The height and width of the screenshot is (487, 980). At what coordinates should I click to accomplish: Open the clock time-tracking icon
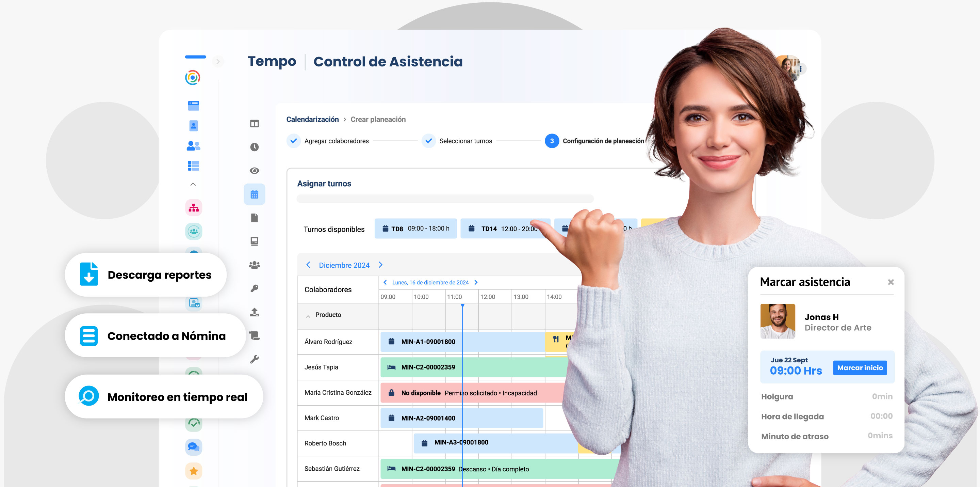[255, 148]
